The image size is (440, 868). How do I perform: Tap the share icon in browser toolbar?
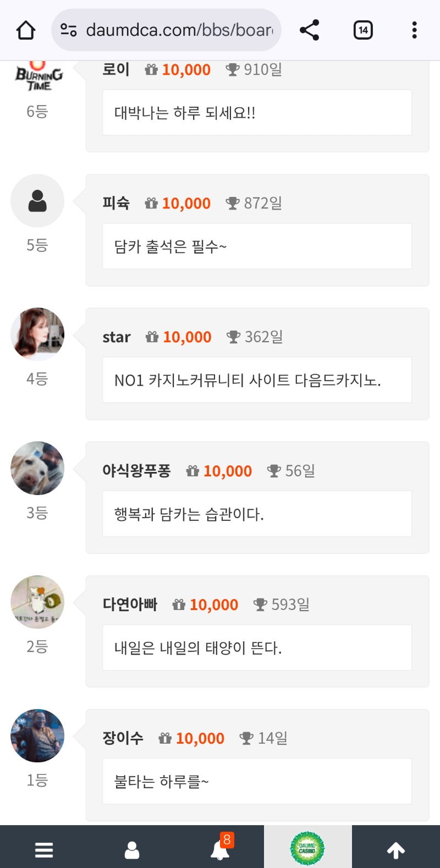[x=310, y=30]
